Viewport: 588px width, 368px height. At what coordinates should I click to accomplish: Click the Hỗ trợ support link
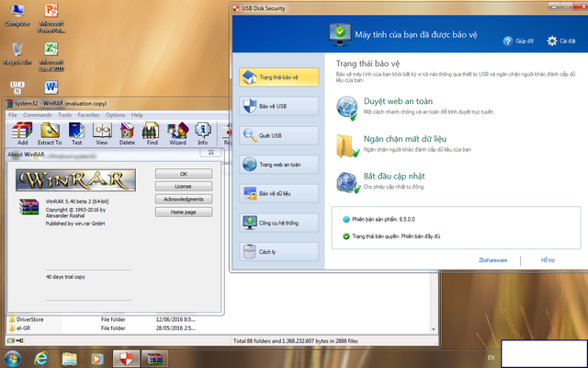pos(548,259)
